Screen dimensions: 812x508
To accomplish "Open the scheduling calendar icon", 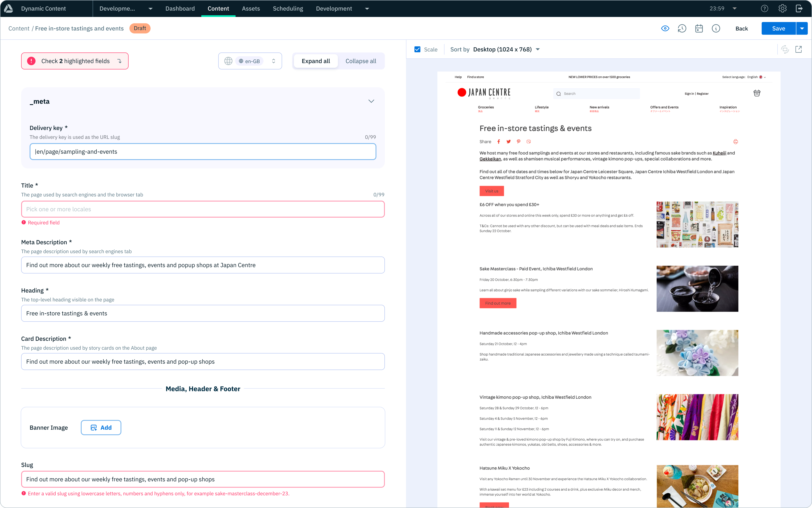I will point(699,29).
